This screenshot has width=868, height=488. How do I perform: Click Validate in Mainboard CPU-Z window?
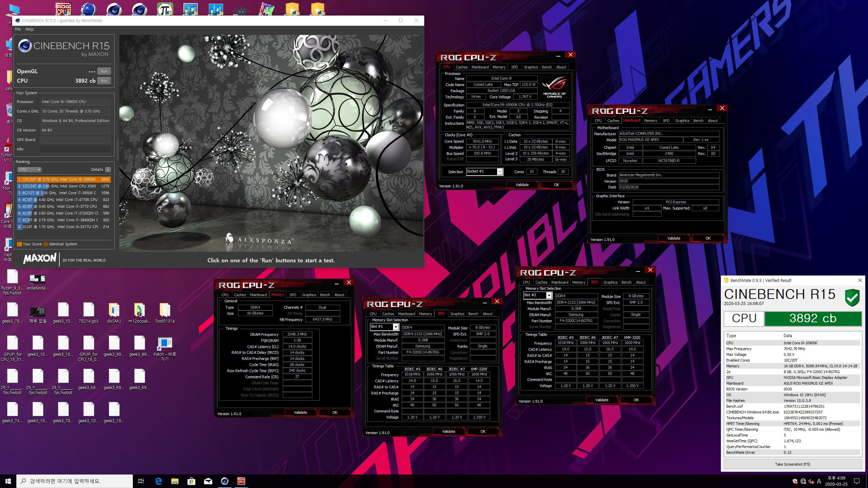click(673, 238)
